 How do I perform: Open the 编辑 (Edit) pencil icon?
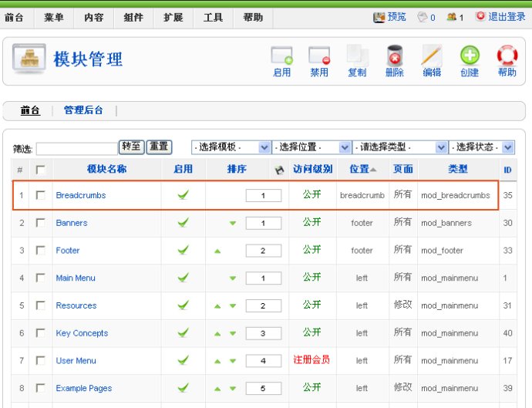(432, 56)
